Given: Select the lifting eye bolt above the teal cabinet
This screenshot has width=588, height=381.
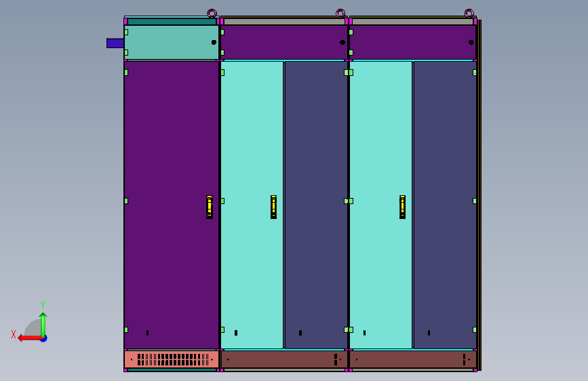Looking at the screenshot, I should (212, 14).
